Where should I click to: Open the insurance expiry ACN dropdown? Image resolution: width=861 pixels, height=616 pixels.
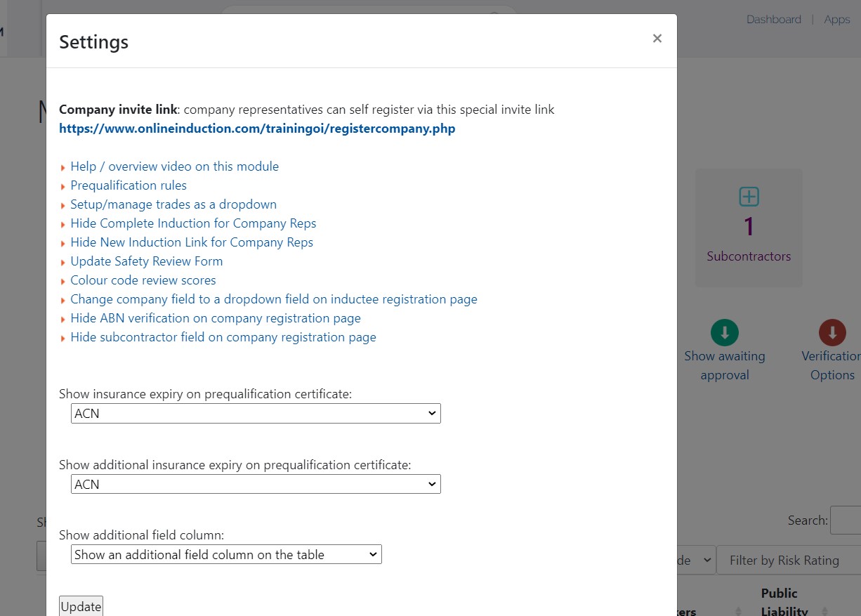point(256,414)
